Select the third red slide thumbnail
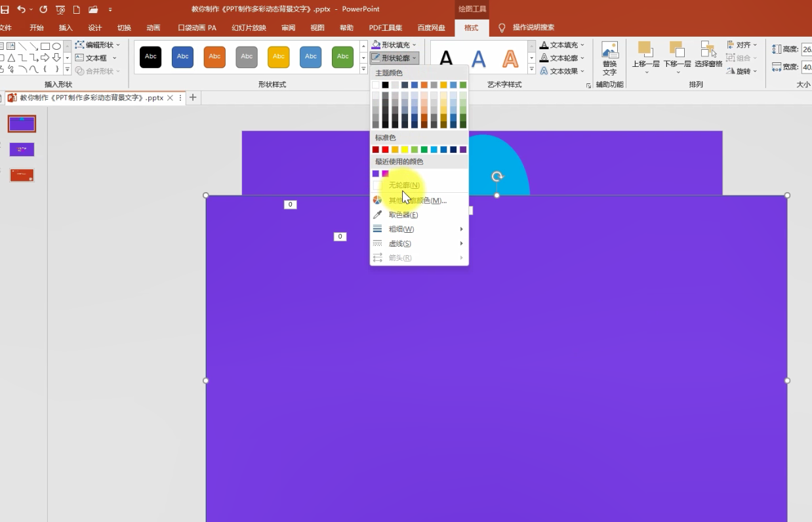Image resolution: width=812 pixels, height=522 pixels. (x=22, y=175)
